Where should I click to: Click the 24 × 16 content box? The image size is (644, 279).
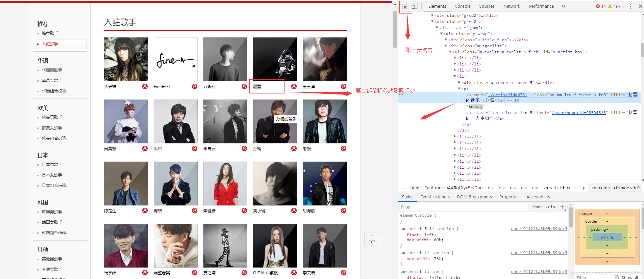[607, 238]
